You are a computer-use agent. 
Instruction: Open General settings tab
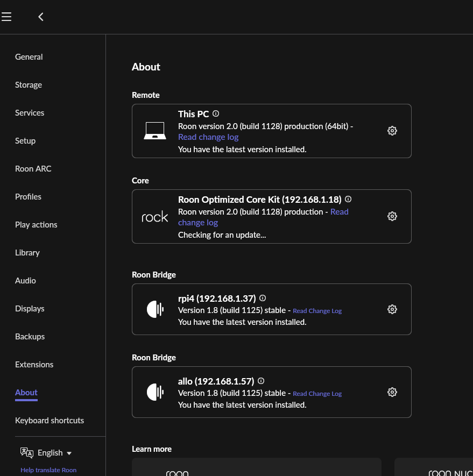pyautogui.click(x=29, y=57)
